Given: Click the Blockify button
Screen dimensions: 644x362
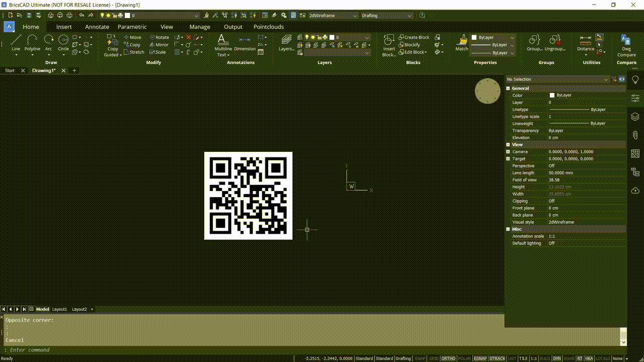Looking at the screenshot, I should pyautogui.click(x=409, y=45).
